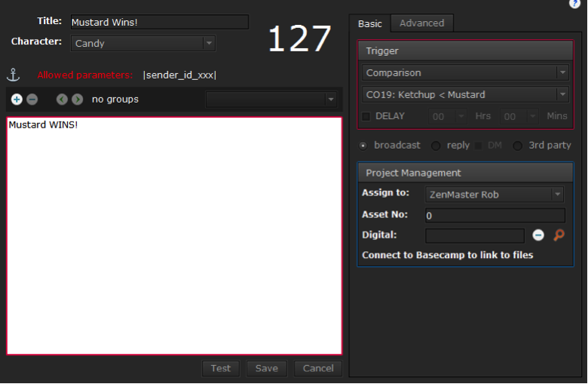
Task: Open the Assign to dropdown ZenMaster Rob
Action: click(495, 195)
